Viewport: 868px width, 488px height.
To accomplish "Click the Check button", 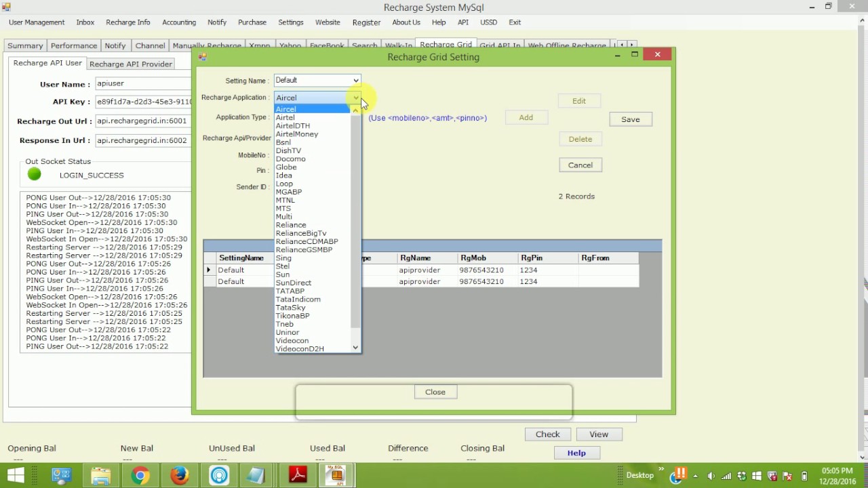I will point(548,434).
